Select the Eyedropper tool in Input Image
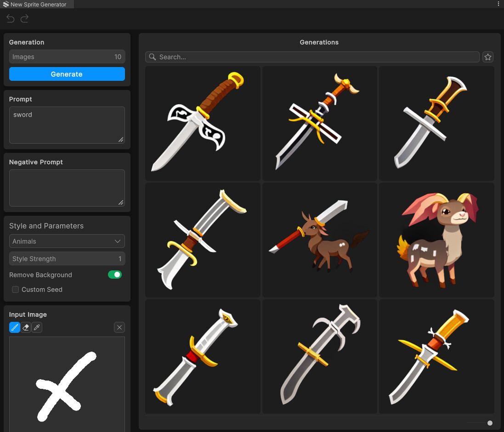This screenshot has width=504, height=432. pos(37,327)
